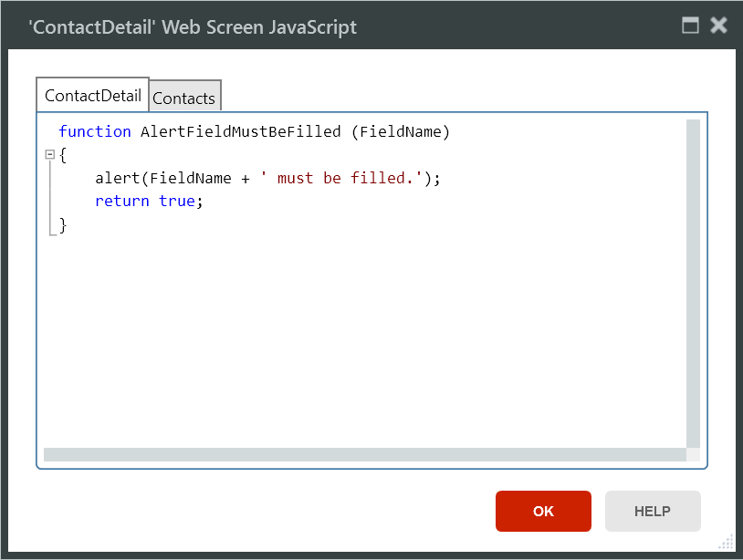This screenshot has height=560, width=743.
Task: Click the AlertFieldMustBeFilled function name
Action: click(240, 131)
